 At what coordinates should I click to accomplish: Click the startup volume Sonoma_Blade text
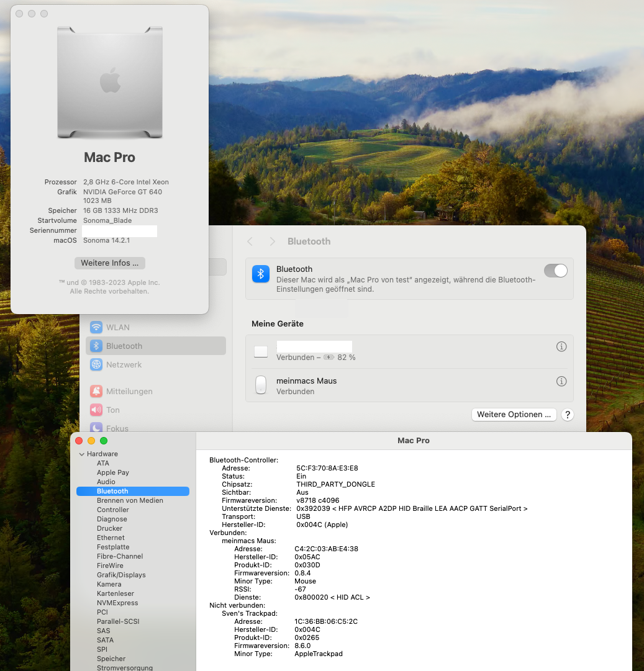[x=107, y=221]
